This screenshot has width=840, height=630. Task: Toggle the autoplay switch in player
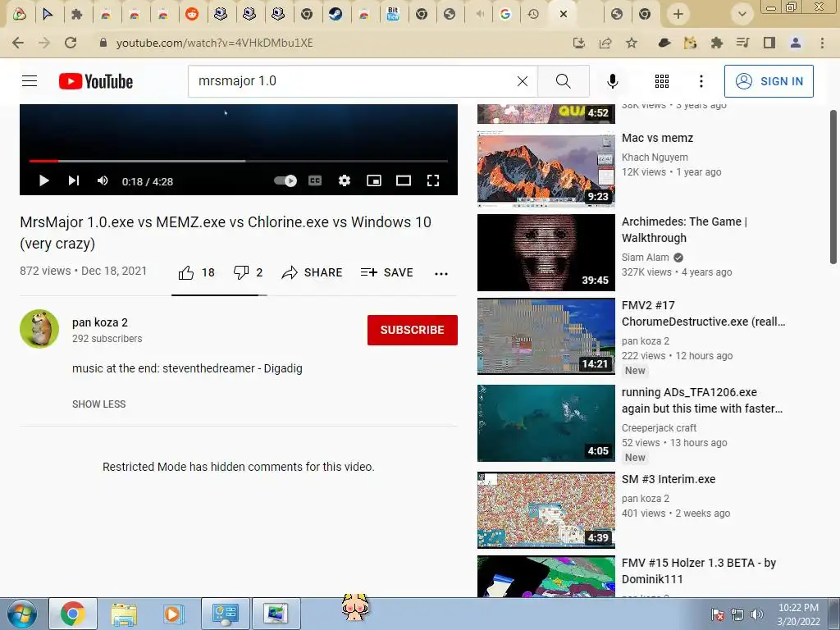285,181
